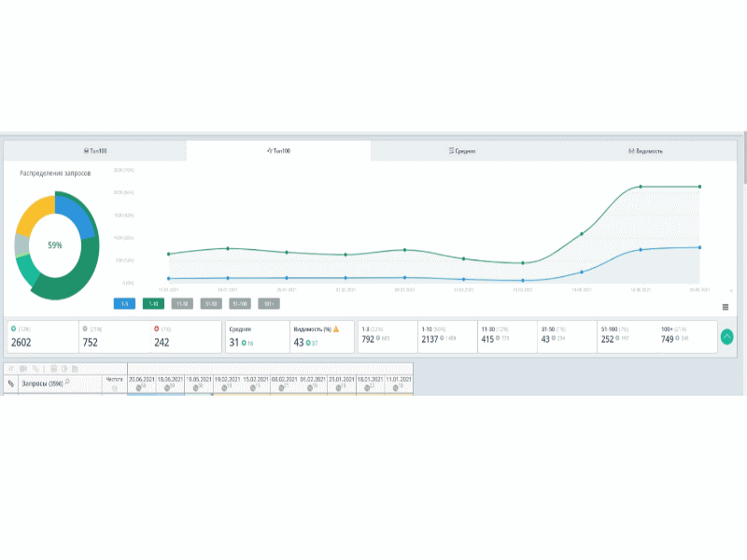Click the green up indicator above 2602
The height and width of the screenshot is (560, 747).
[14, 329]
